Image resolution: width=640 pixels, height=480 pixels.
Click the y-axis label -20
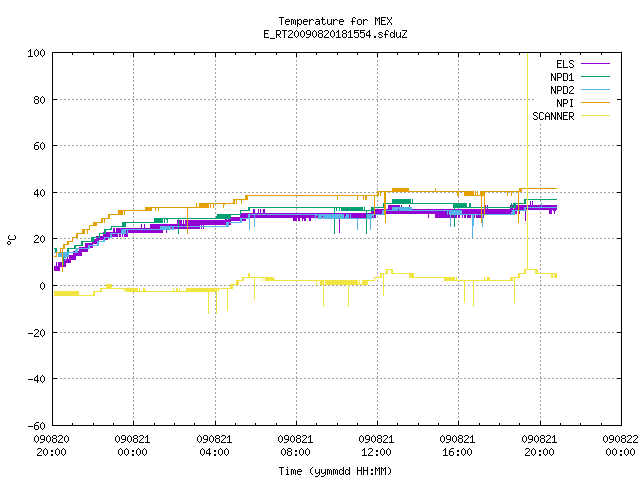[x=36, y=333]
